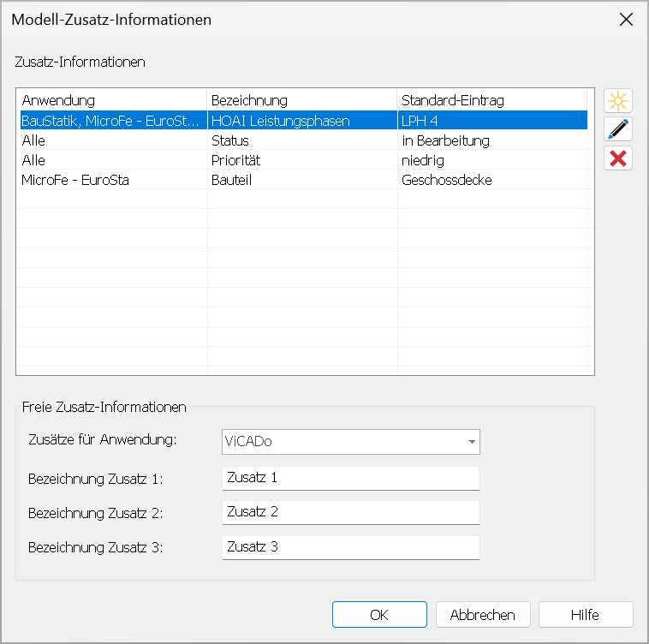Confirm with the OK button
649x644 pixels.
click(x=379, y=615)
